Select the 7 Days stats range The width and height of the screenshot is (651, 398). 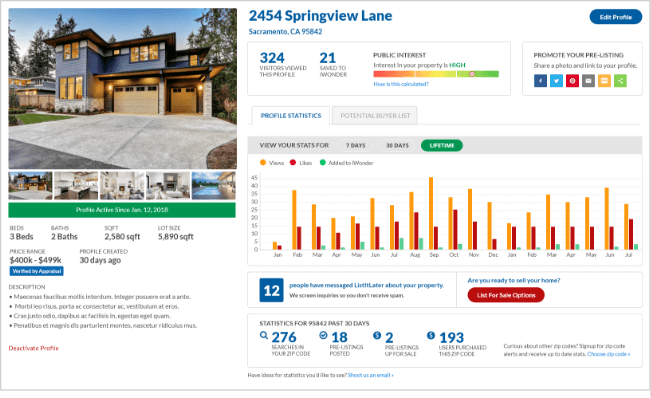pos(355,146)
